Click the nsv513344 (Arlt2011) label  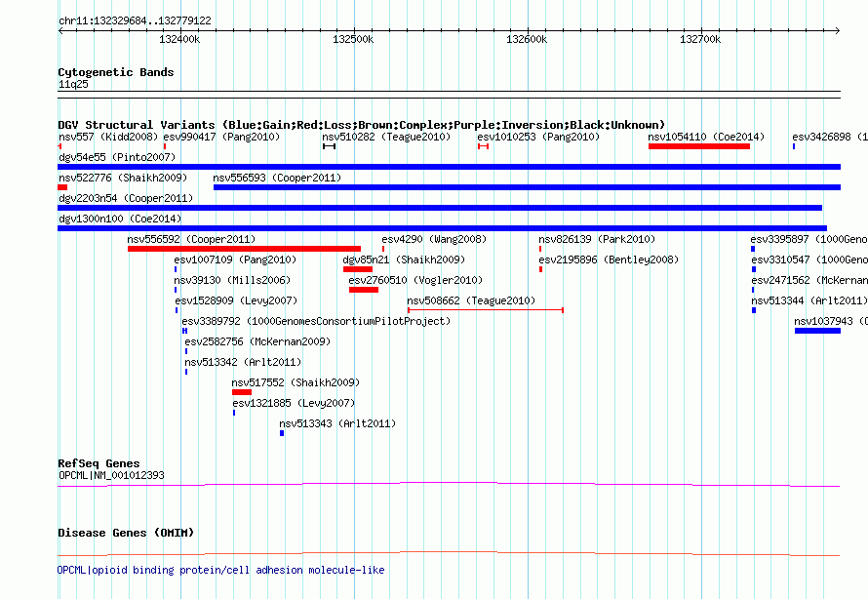click(x=809, y=300)
